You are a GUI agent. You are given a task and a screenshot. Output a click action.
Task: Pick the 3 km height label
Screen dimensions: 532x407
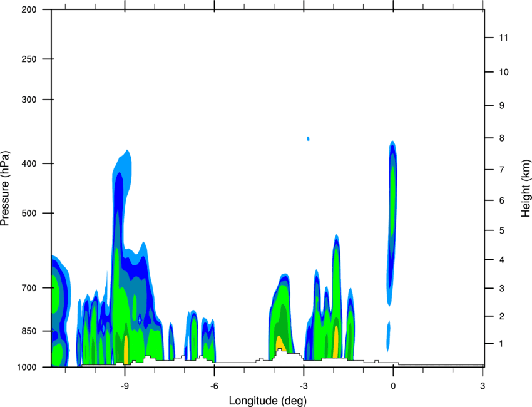pos(501,288)
